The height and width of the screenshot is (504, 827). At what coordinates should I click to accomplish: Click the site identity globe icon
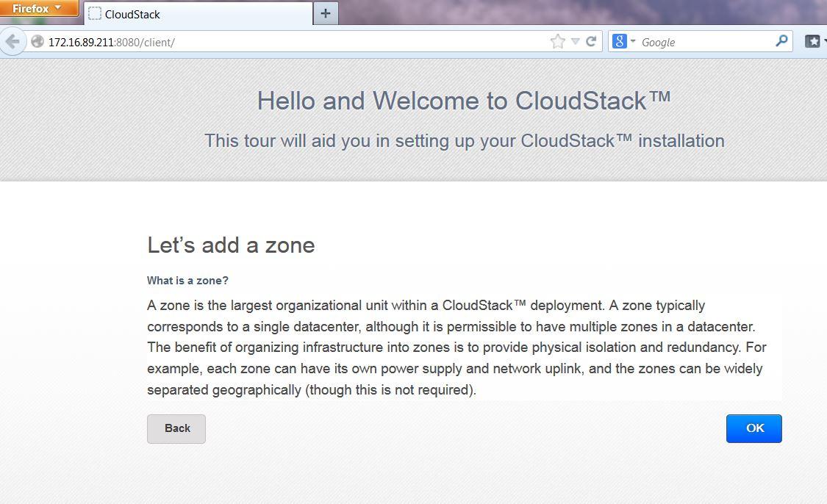37,42
